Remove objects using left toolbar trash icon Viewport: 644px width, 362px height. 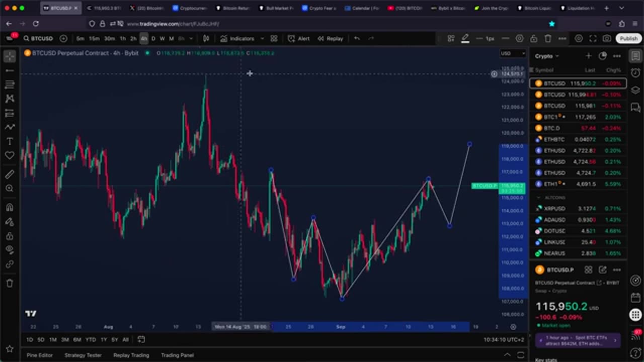[10, 283]
